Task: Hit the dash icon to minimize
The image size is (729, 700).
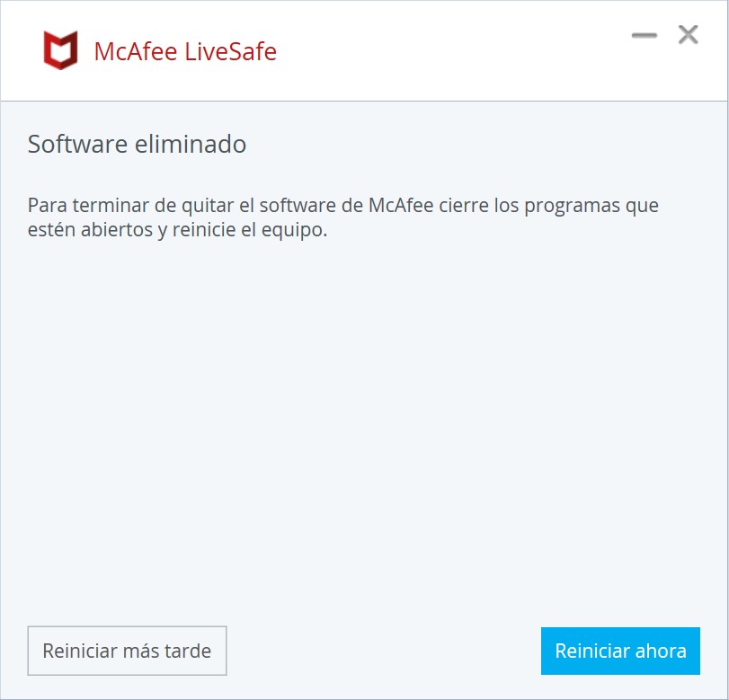Action: click(x=645, y=35)
